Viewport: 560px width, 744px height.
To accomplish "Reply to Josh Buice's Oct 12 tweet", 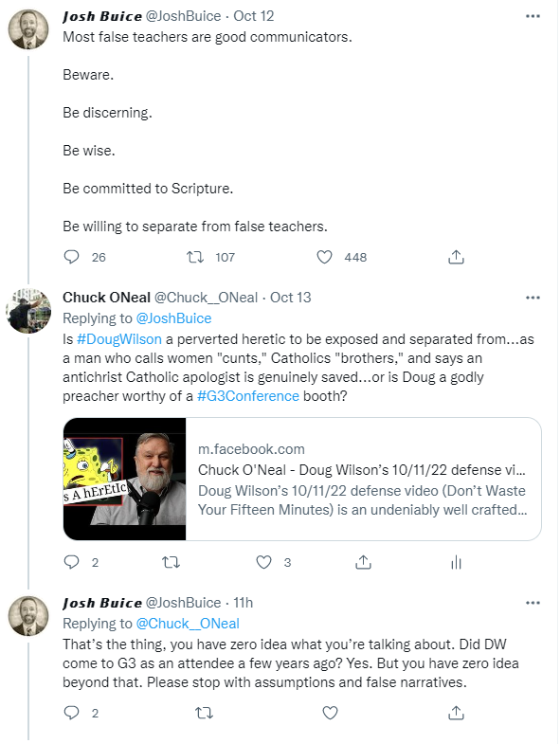I will click(x=71, y=257).
